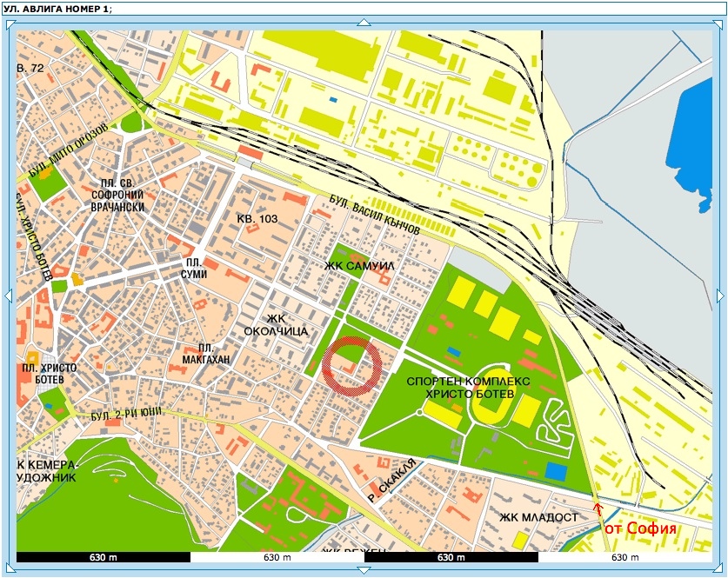Pan the map east with right arrow

(x=720, y=296)
